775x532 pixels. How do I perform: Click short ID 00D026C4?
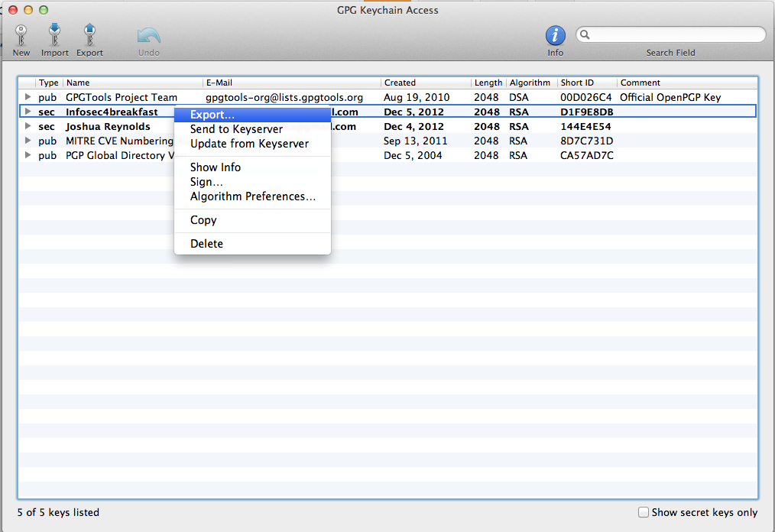(585, 97)
